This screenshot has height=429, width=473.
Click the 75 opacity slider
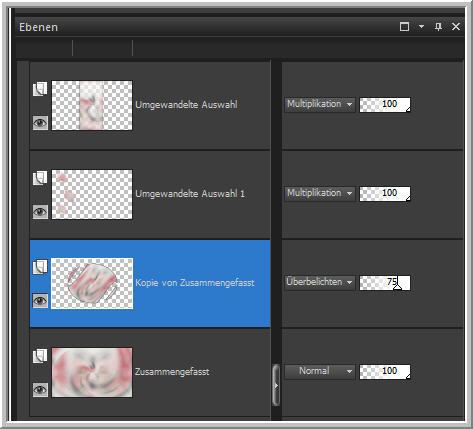(x=385, y=283)
